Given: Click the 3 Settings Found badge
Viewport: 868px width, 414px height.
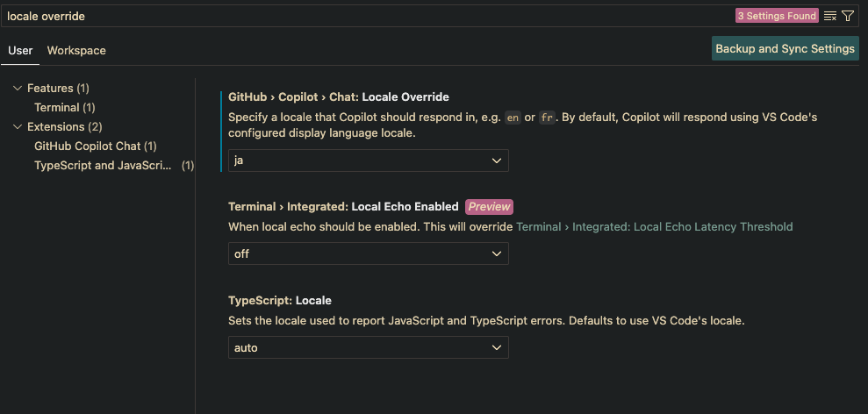Looking at the screenshot, I should (777, 16).
